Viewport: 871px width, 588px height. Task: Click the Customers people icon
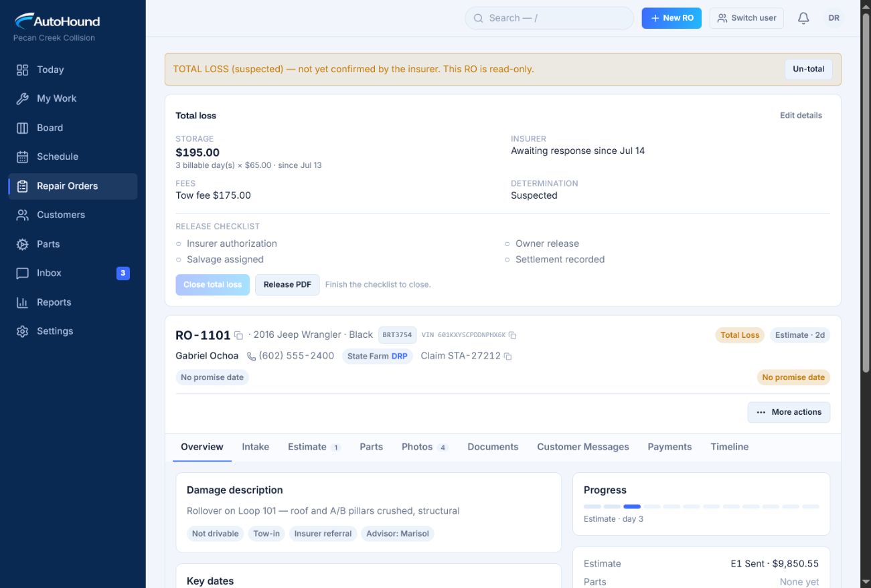coord(23,215)
